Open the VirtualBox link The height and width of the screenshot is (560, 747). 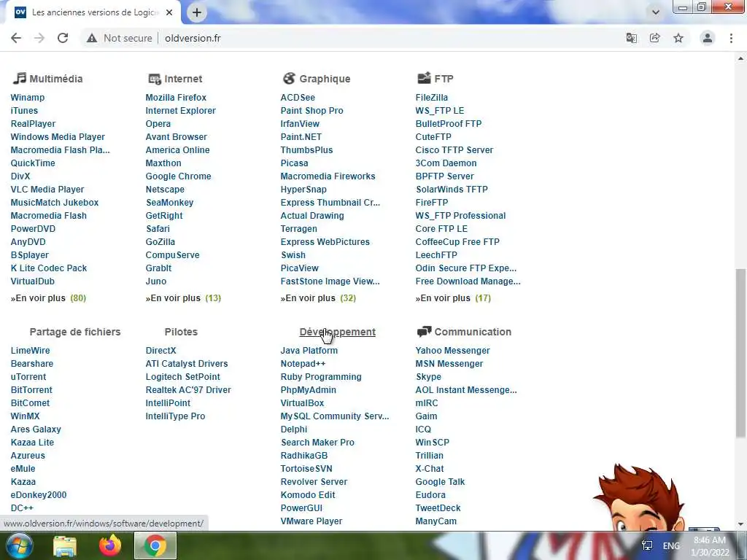coord(302,402)
